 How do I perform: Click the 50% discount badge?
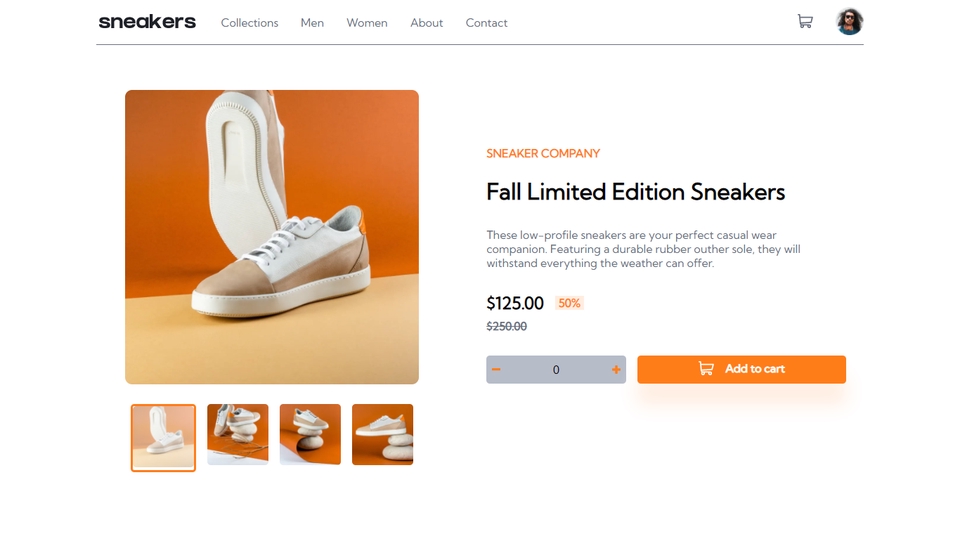[569, 303]
